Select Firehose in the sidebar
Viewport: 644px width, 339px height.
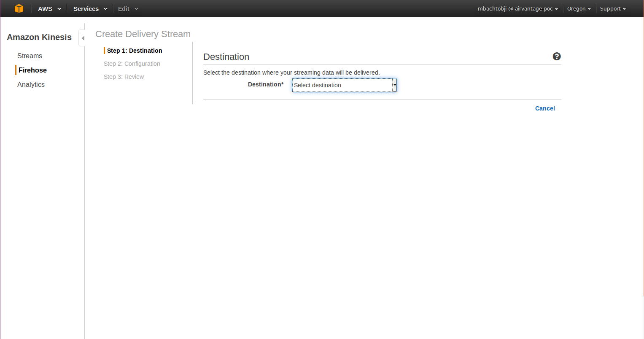click(32, 70)
